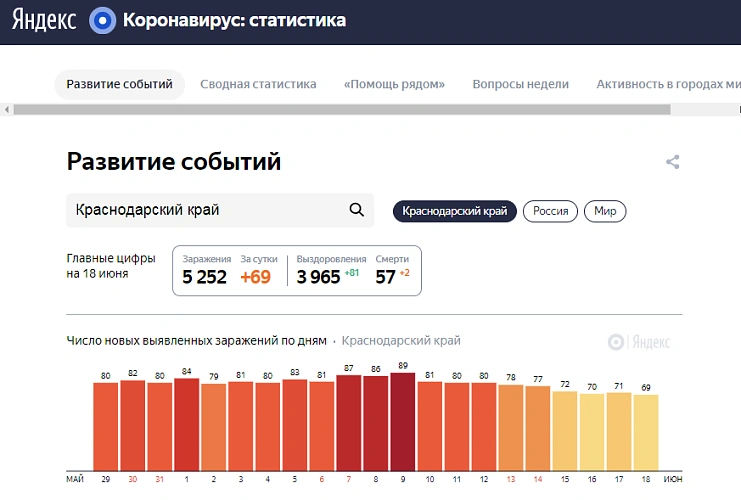Click the bar for June 9 with value 89

403,422
